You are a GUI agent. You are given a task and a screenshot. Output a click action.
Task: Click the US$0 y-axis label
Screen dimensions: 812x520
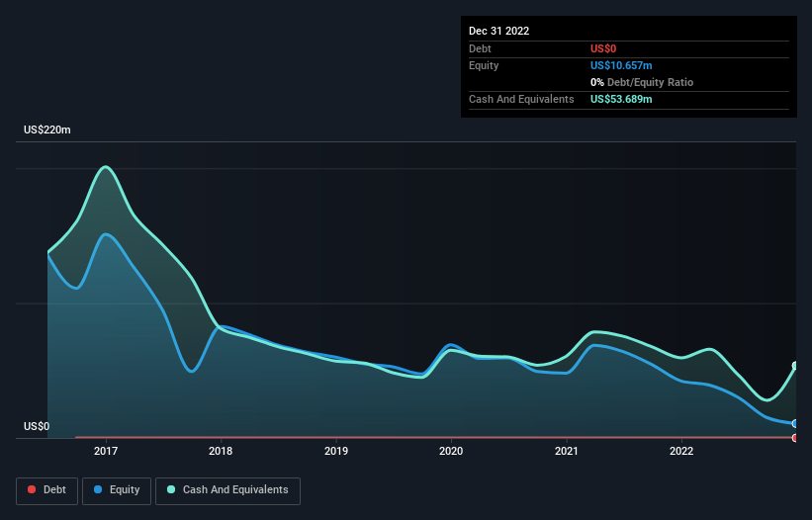click(x=37, y=426)
